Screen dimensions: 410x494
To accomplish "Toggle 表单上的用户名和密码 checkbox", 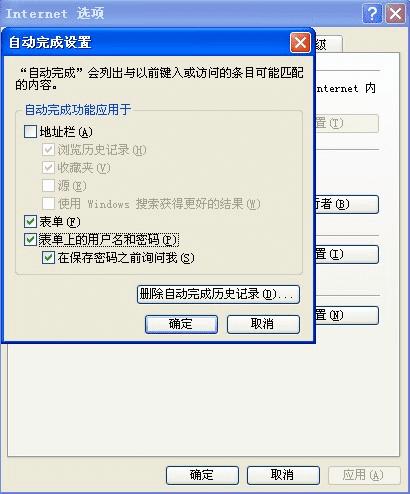I will [30, 239].
